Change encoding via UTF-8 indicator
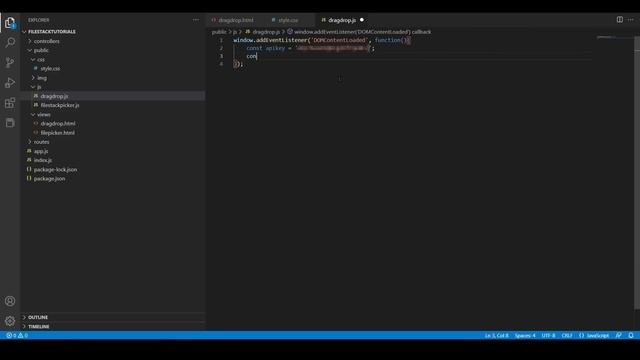Screen dimensions: 640x360 [x=548, y=335]
